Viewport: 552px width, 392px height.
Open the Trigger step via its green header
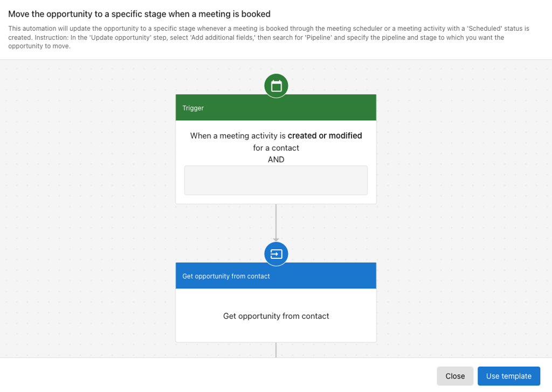pos(275,107)
